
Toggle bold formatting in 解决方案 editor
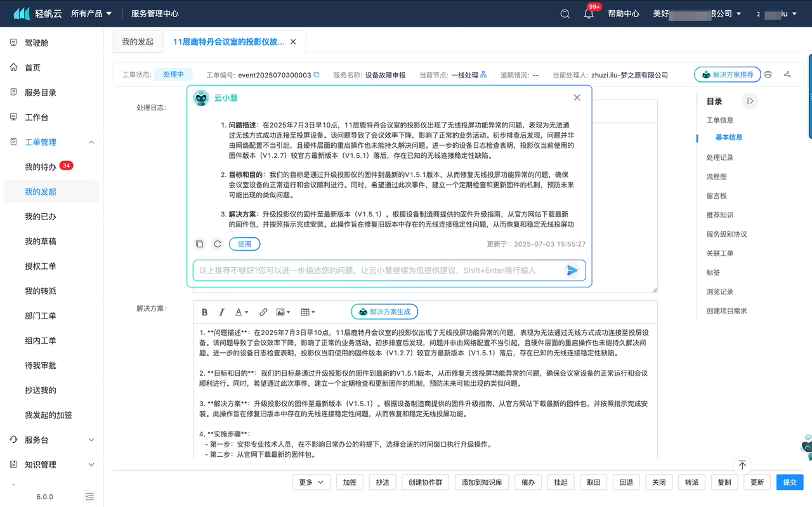click(204, 312)
